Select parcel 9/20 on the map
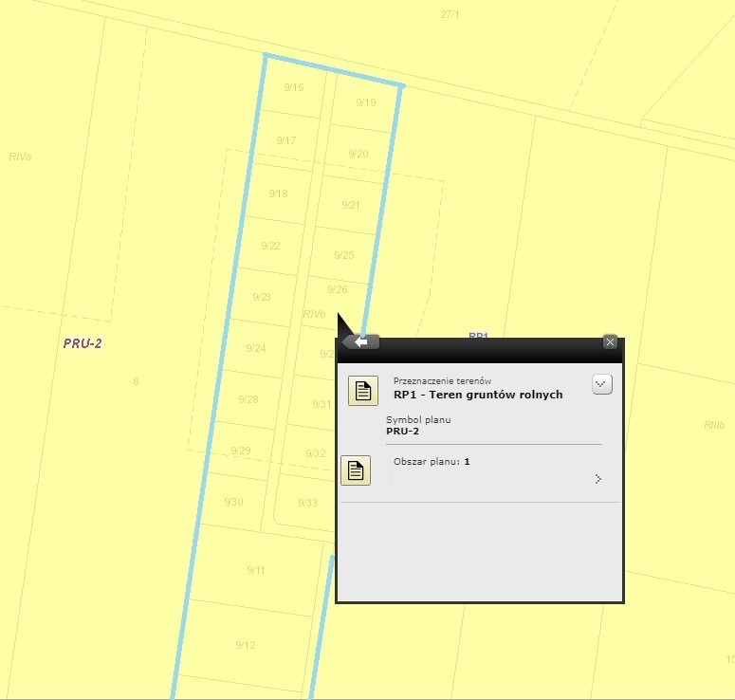The image size is (735, 700). click(358, 154)
